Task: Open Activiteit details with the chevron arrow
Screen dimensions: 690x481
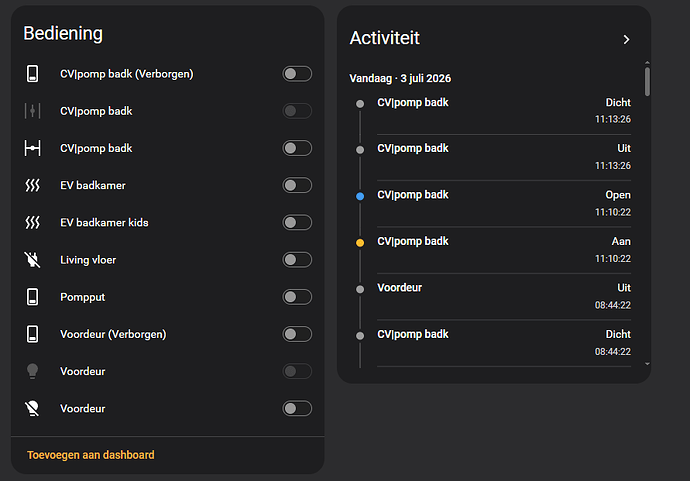Action: (626, 40)
